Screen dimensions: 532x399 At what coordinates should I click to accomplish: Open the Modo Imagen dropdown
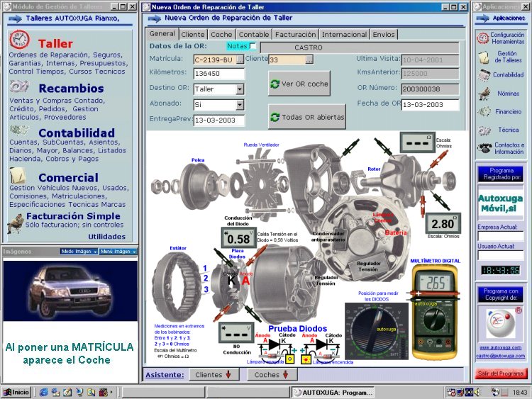(x=79, y=252)
